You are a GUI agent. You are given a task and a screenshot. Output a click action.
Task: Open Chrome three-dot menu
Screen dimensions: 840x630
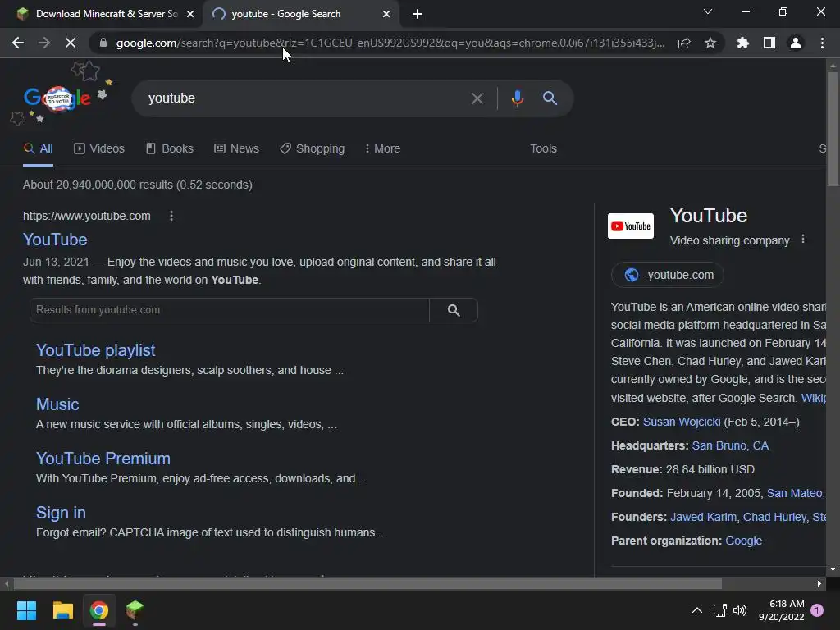(x=822, y=43)
